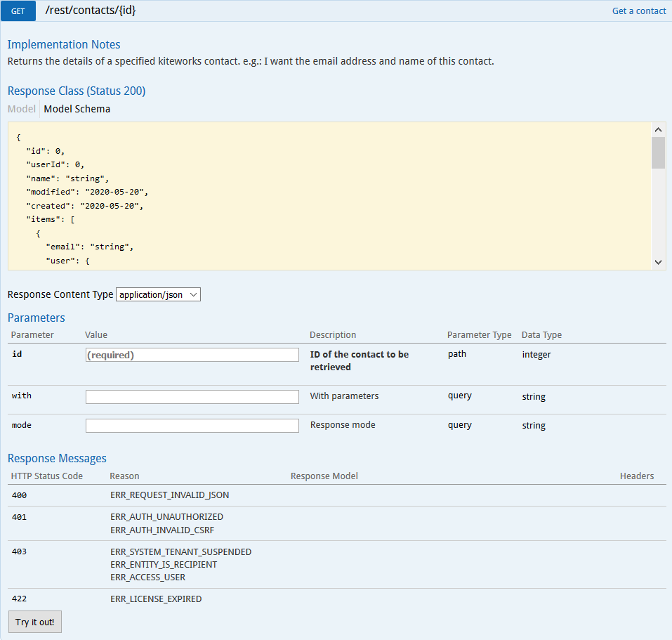Click the required id value field
The image size is (672, 640).
tap(192, 355)
